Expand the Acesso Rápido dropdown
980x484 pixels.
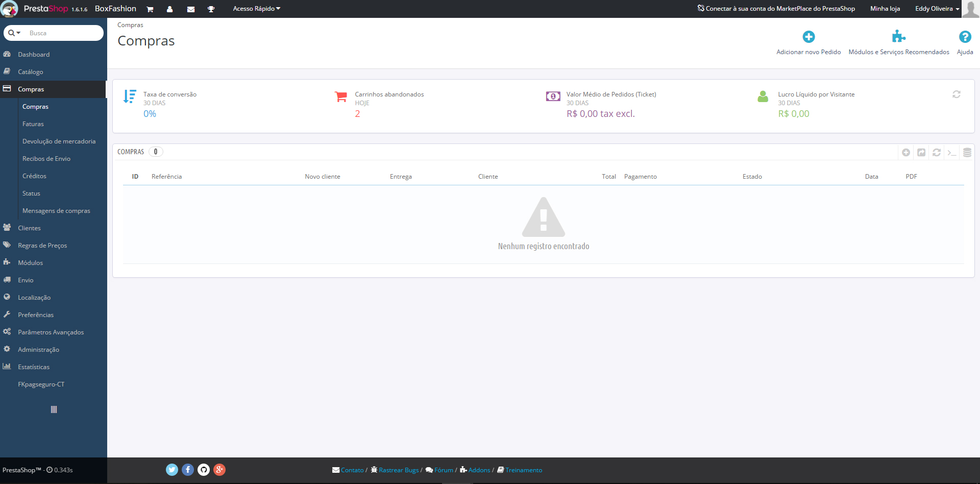point(257,9)
